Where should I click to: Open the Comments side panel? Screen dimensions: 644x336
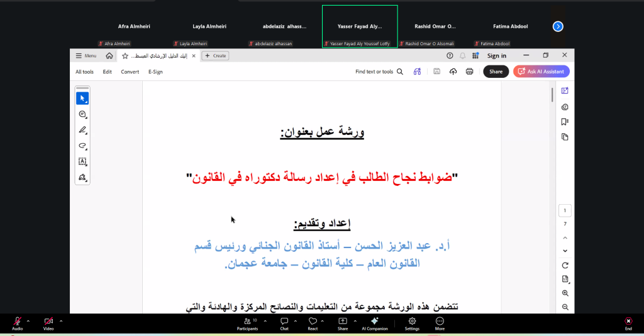point(565,107)
